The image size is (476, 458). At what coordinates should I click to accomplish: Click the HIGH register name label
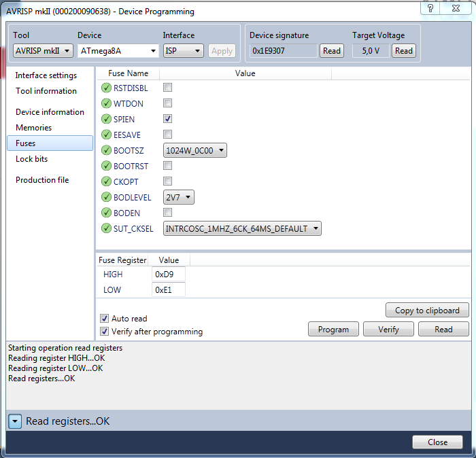[x=113, y=275]
